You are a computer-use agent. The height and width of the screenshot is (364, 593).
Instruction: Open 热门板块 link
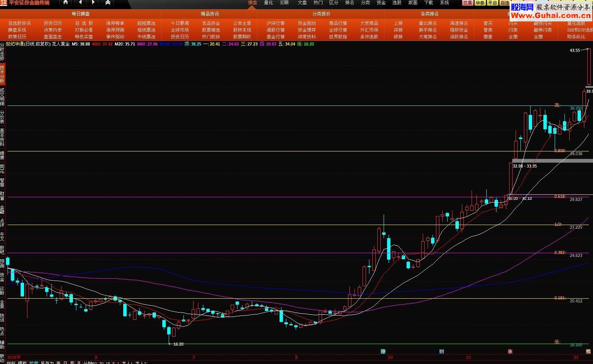pyautogui.click(x=211, y=37)
